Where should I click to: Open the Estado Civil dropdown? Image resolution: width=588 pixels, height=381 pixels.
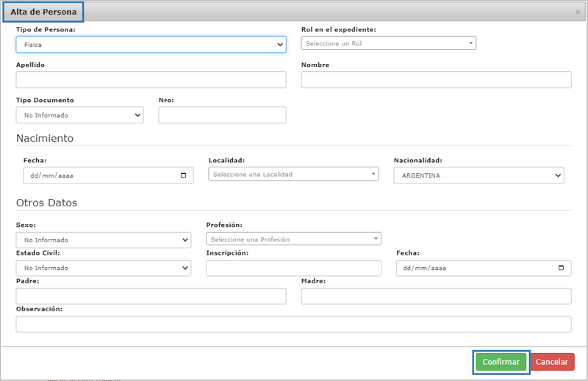pos(103,269)
